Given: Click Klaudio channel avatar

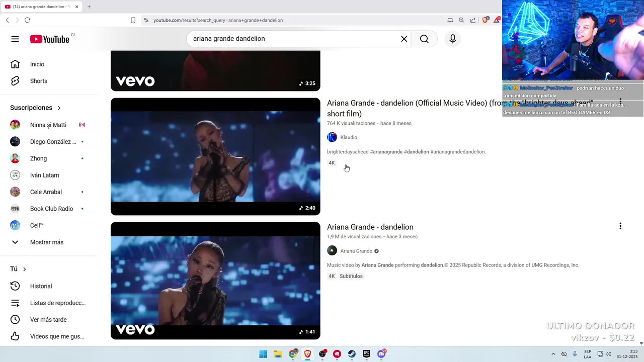Looking at the screenshot, I should point(332,137).
